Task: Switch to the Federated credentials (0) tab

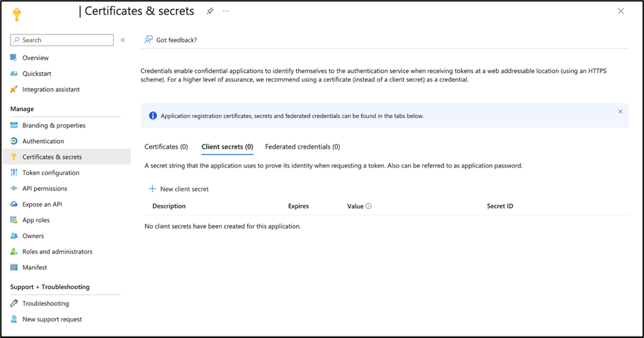Action: coord(302,147)
